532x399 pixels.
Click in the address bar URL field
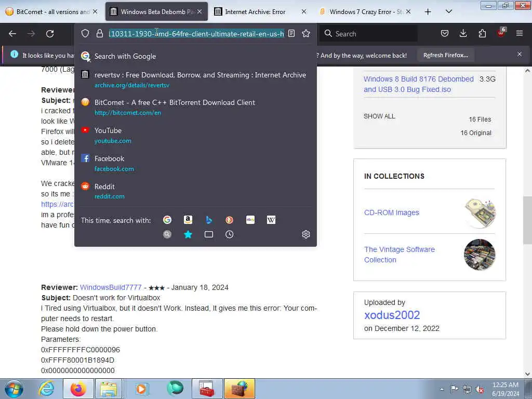click(196, 34)
